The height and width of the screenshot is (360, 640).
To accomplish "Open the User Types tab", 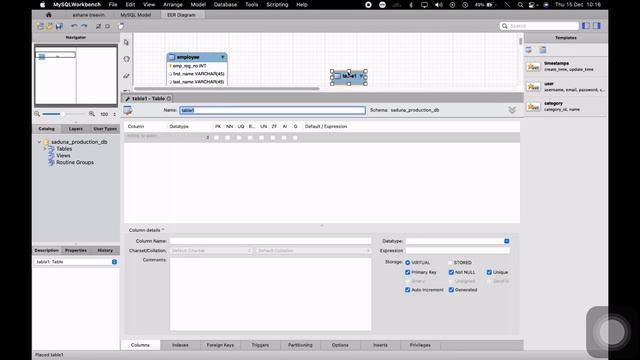I will [x=105, y=129].
